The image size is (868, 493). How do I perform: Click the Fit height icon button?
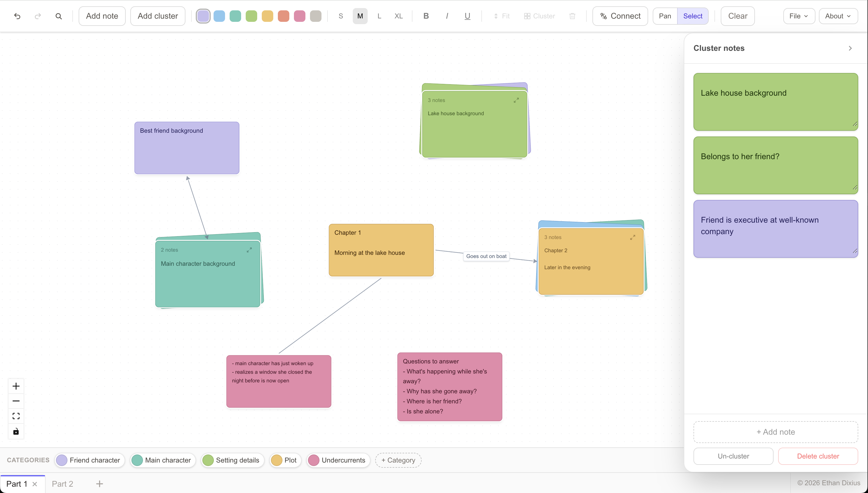click(x=501, y=16)
